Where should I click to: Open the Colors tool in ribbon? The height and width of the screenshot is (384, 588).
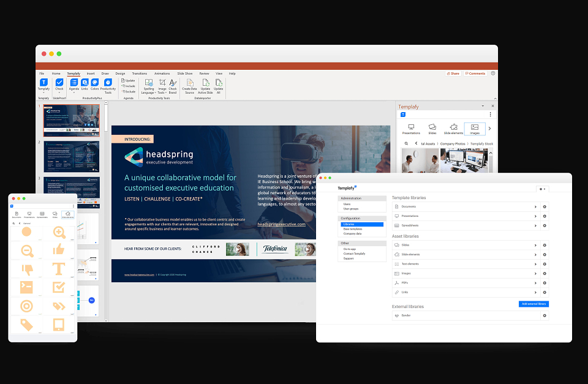94,85
